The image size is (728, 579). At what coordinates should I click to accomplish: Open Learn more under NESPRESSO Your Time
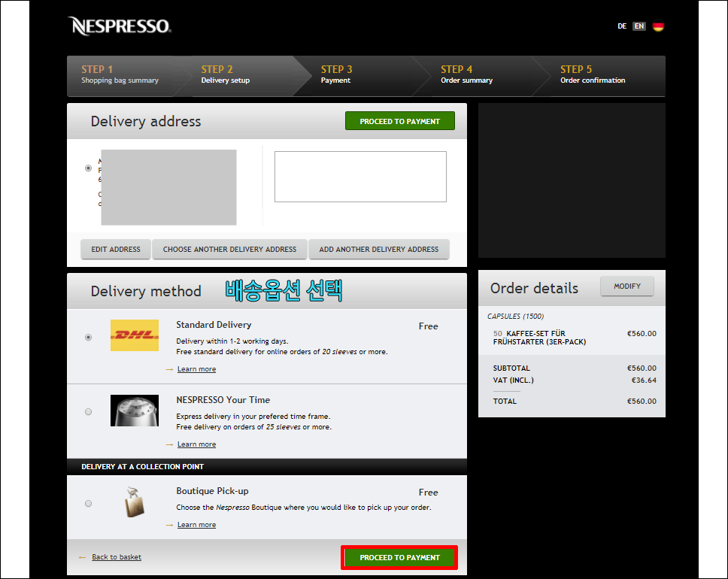(196, 444)
